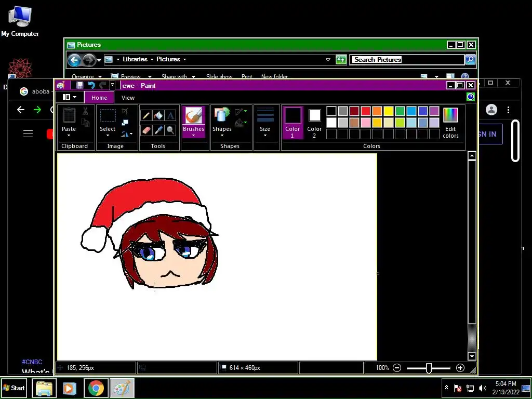Click the Back arrow in Pictures window

pyautogui.click(x=74, y=60)
